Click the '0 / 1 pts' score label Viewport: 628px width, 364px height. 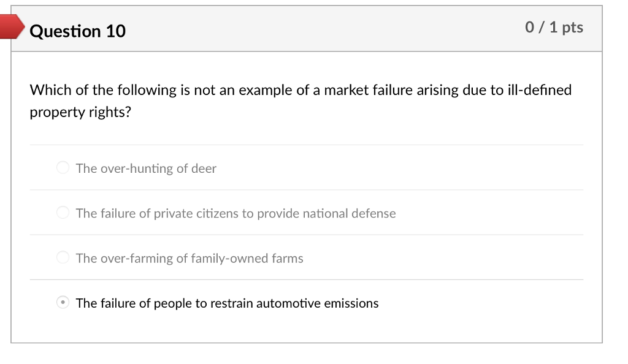click(x=554, y=27)
